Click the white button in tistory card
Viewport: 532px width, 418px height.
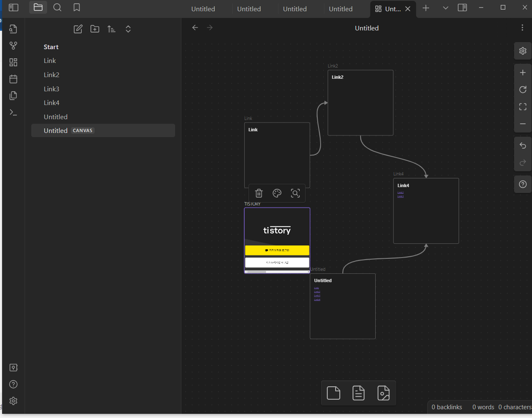pyautogui.click(x=277, y=263)
